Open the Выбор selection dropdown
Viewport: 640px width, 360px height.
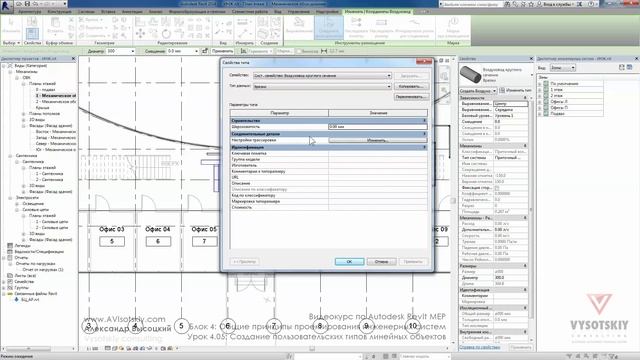[x=11, y=42]
